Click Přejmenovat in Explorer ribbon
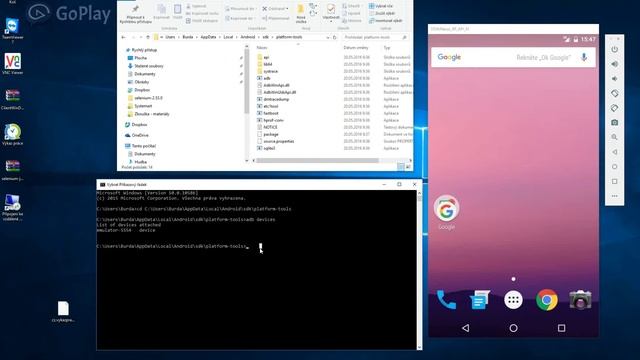The width and height of the screenshot is (640, 360). [276, 18]
